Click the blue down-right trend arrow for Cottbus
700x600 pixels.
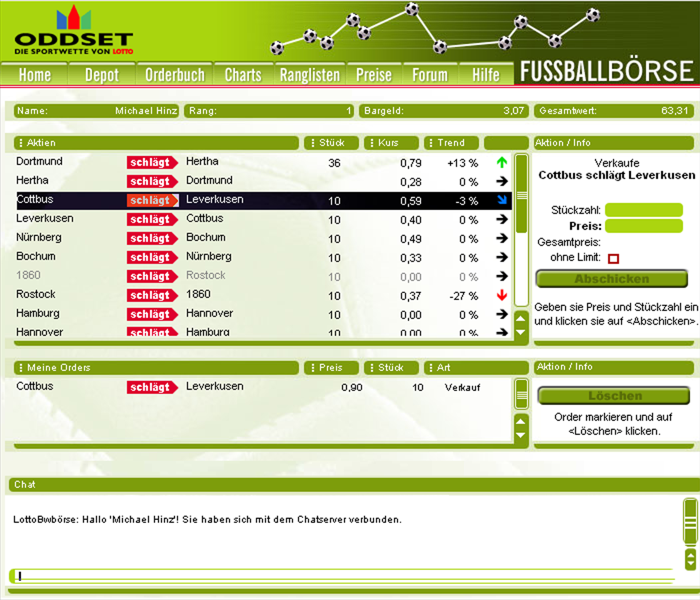coord(502,200)
